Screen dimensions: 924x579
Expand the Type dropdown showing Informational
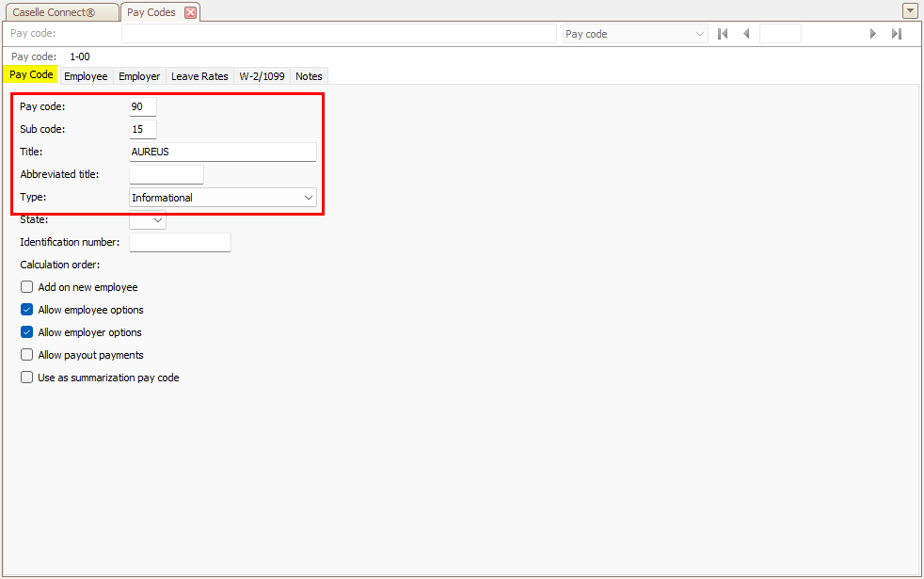(x=308, y=198)
